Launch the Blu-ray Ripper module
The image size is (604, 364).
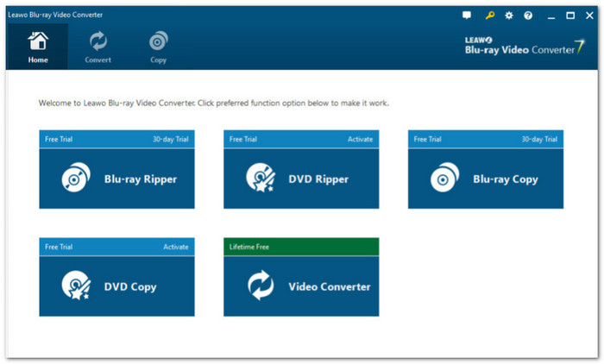(x=116, y=179)
